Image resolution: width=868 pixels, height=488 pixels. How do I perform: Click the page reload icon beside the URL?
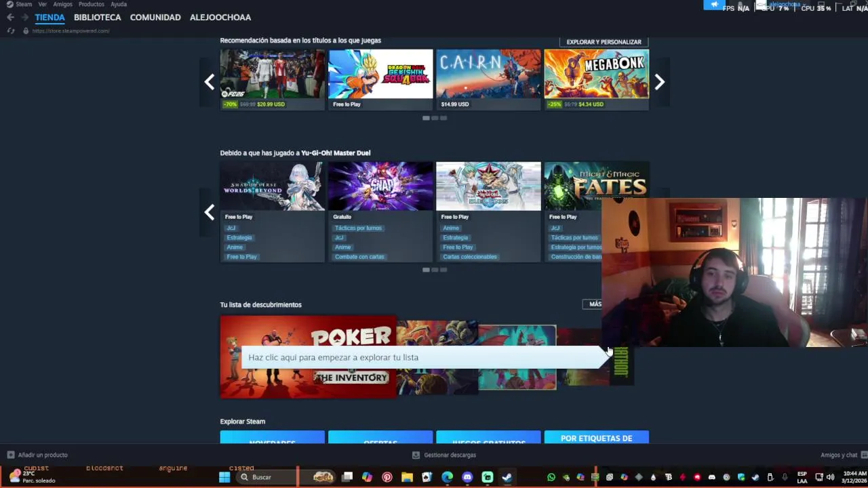11,31
